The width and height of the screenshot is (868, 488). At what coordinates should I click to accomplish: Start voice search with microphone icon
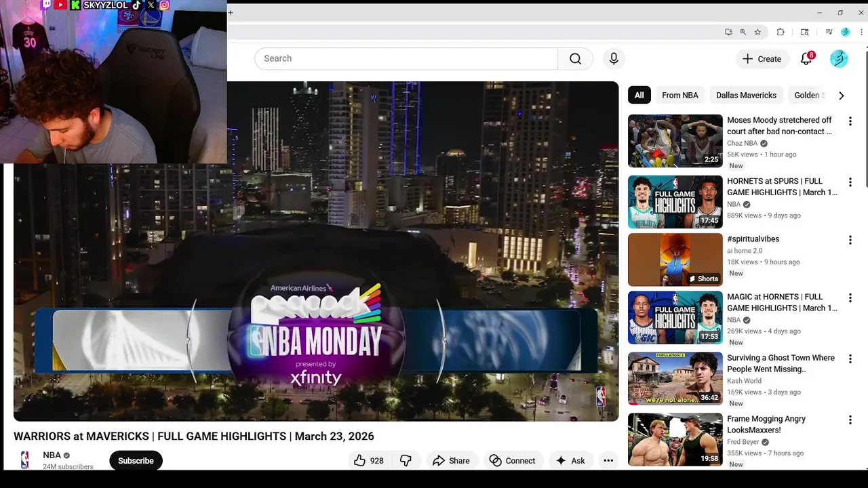coord(614,58)
